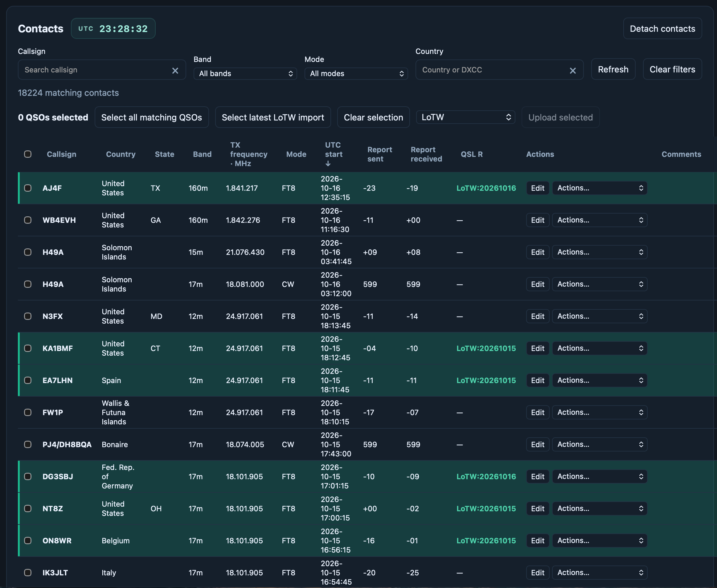Toggle the select-all checkbox in the table header
The width and height of the screenshot is (717, 588).
tap(28, 154)
